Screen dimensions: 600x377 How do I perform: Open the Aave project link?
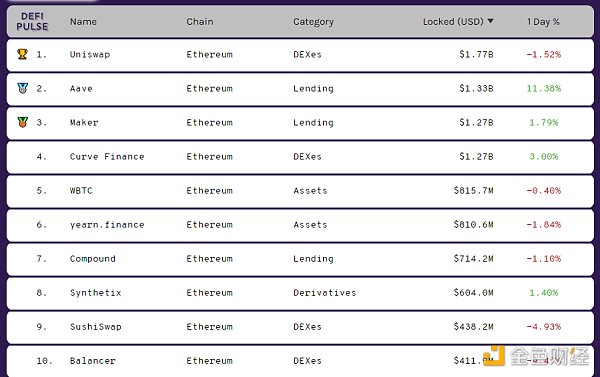[81, 88]
